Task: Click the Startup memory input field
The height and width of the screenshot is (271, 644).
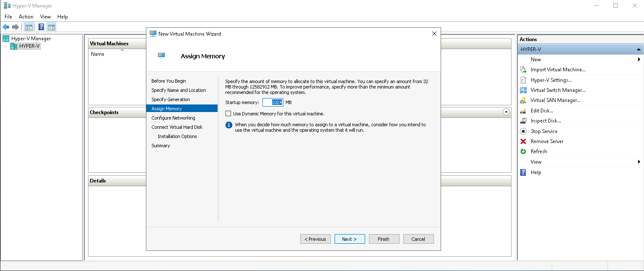Action: pos(273,102)
